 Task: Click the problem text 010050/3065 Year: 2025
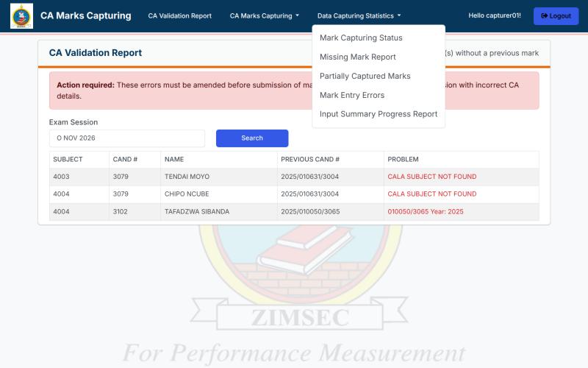click(426, 211)
